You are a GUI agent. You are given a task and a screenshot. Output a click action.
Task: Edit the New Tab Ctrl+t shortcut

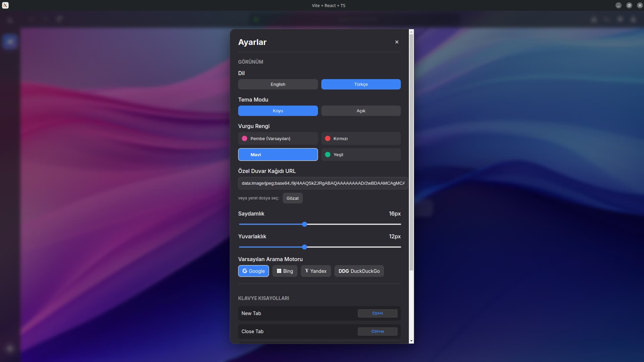pyautogui.click(x=377, y=313)
